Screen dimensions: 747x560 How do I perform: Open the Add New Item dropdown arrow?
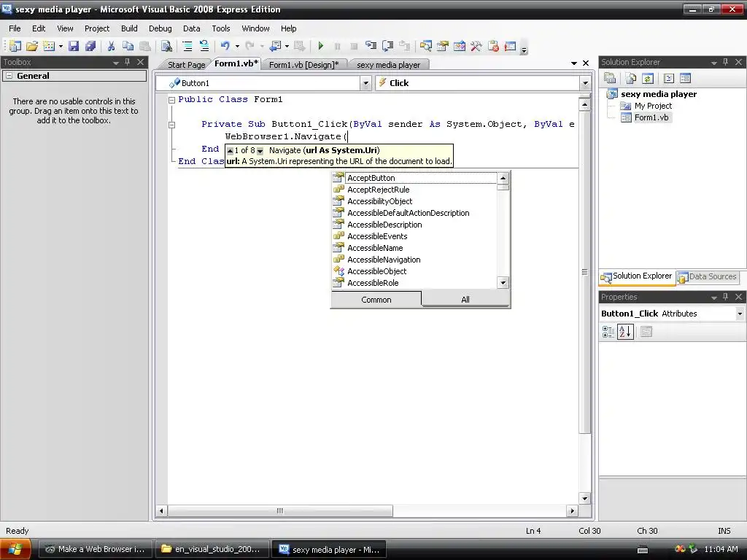click(x=61, y=46)
